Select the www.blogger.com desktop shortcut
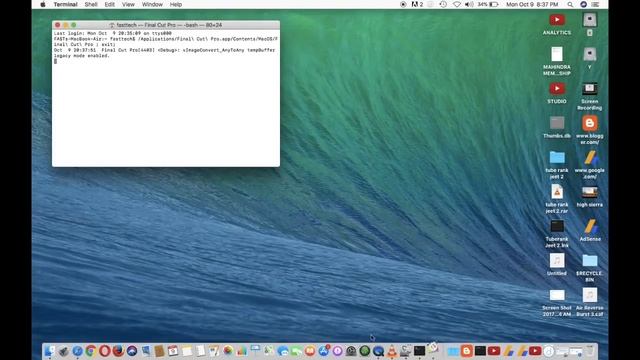This screenshot has width=640, height=360. 589,131
